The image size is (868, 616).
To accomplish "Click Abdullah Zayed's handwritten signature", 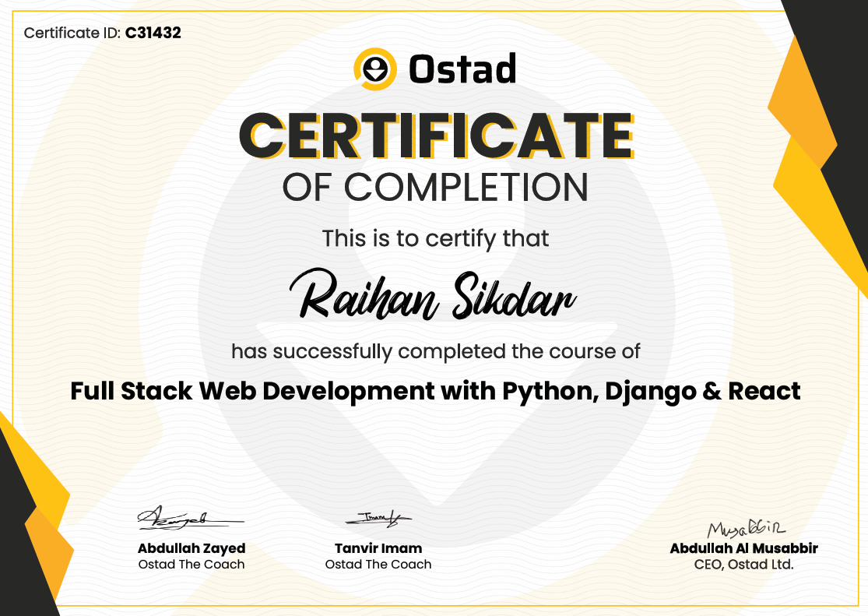I will pyautogui.click(x=190, y=518).
